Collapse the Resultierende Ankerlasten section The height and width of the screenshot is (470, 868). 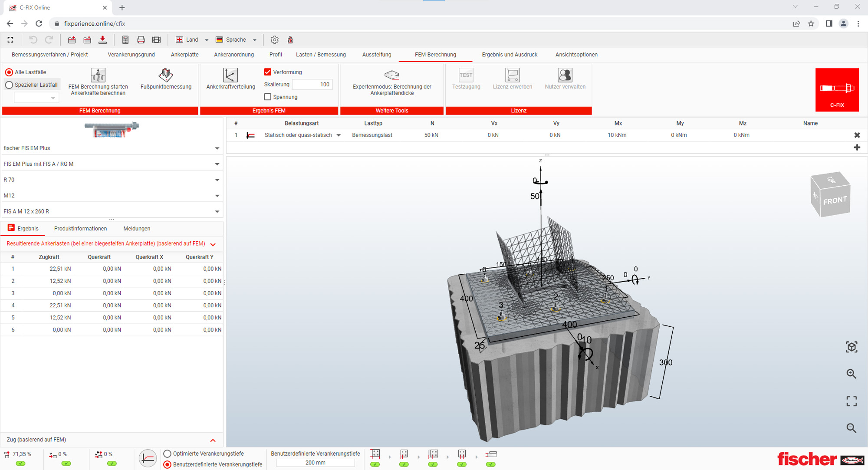(x=213, y=244)
